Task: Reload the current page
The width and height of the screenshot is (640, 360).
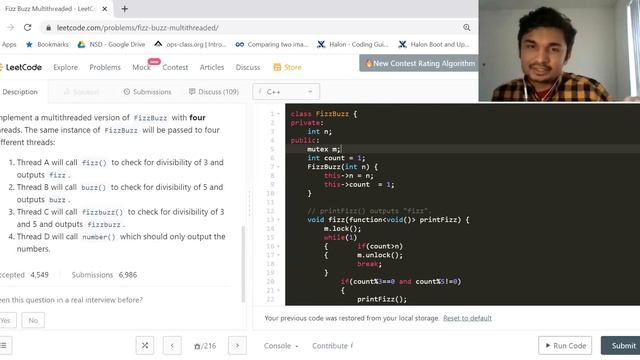Action: pos(27,28)
